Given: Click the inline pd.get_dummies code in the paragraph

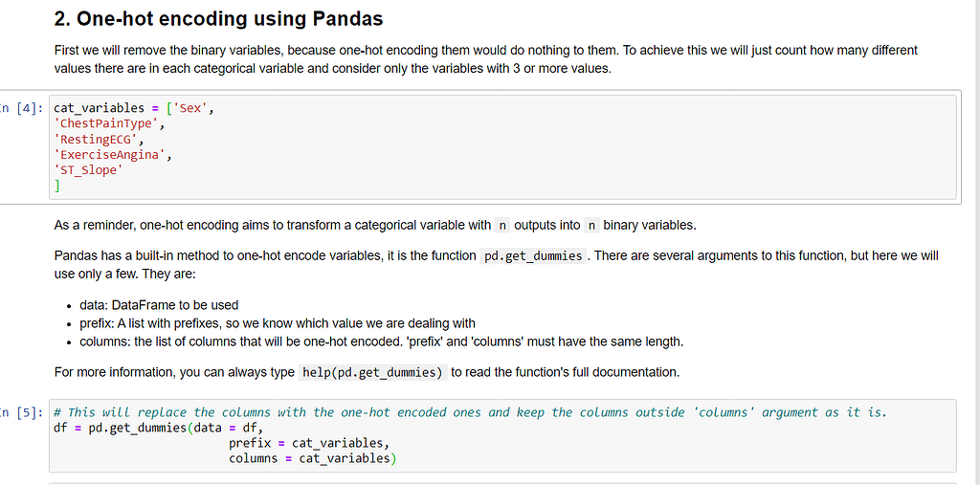Looking at the screenshot, I should (533, 256).
